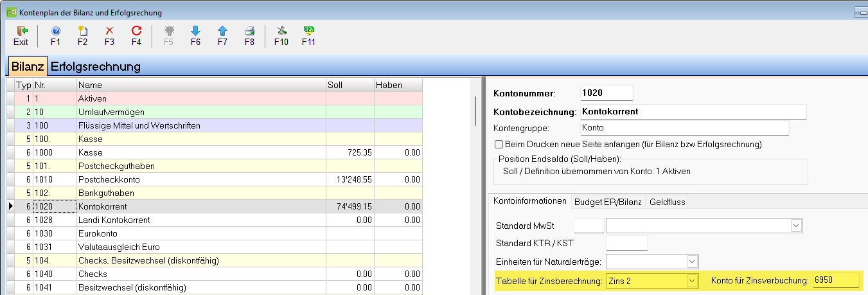Screen dimensions: 868x295
Task: Click the F11 money icon
Action: tap(308, 31)
